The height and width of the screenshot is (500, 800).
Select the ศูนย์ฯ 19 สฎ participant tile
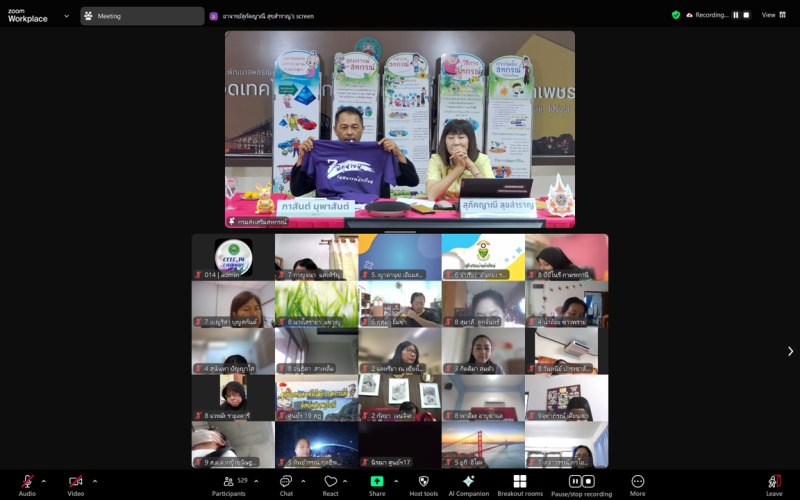[x=316, y=398]
